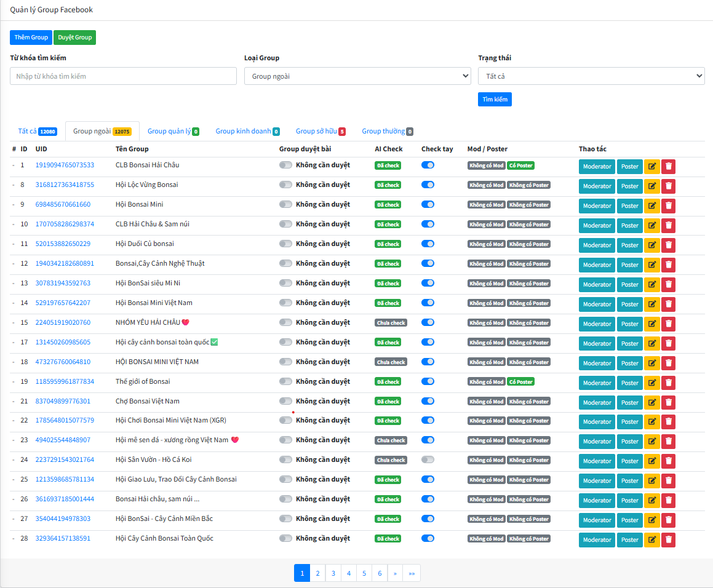Toggle post approval for NHÓM YÊU HẢI CHÂU
This screenshot has width=713, height=588.
coord(285,322)
